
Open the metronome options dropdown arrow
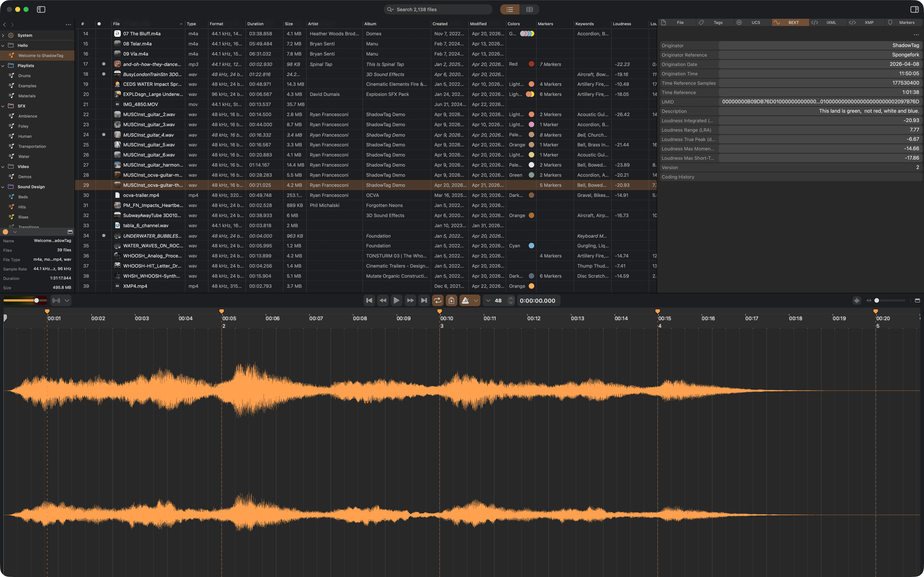click(476, 300)
